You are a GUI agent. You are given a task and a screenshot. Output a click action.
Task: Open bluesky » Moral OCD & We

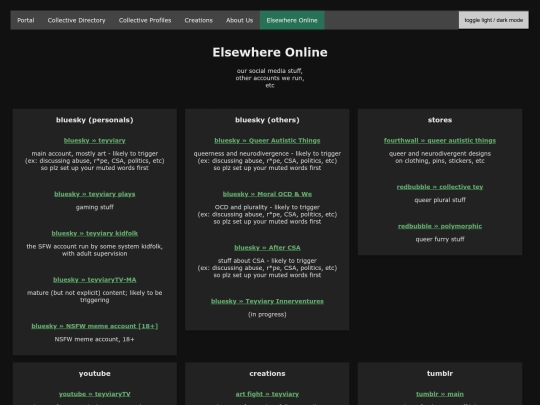tap(267, 194)
